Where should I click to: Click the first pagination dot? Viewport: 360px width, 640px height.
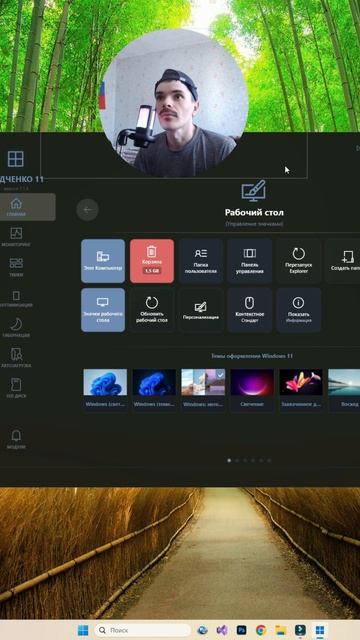tap(229, 460)
